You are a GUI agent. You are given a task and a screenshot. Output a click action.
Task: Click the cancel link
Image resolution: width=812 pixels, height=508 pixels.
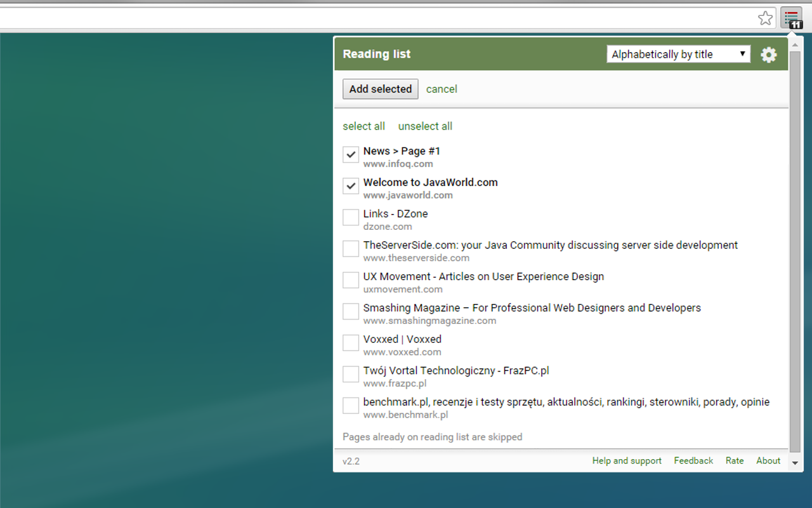[x=442, y=89]
